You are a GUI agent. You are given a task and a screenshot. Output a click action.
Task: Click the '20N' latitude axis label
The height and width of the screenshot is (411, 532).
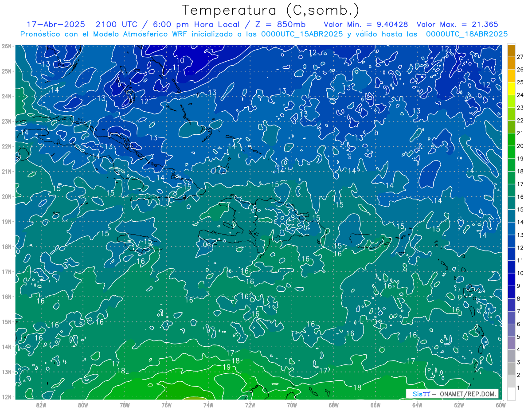(x=6, y=196)
